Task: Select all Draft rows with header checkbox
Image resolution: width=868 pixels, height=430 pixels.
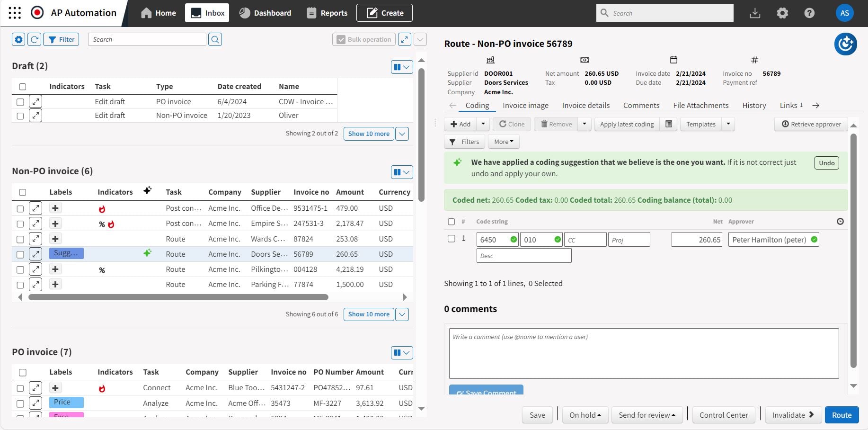Action: coord(22,87)
